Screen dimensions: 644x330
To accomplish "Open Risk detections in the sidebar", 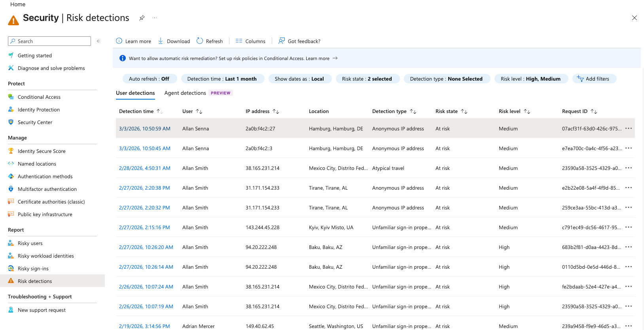I will 52,281.
